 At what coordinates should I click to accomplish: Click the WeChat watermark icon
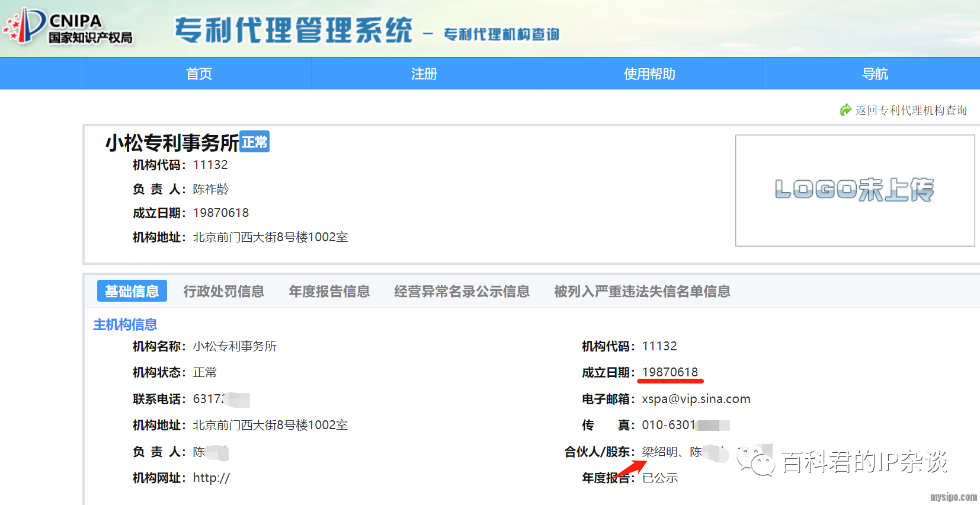[755, 461]
